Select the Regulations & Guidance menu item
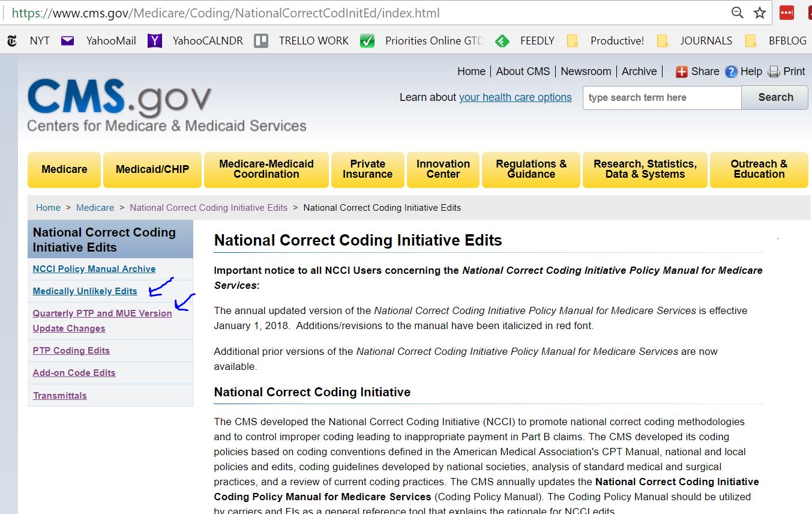This screenshot has height=514, width=812. (531, 169)
